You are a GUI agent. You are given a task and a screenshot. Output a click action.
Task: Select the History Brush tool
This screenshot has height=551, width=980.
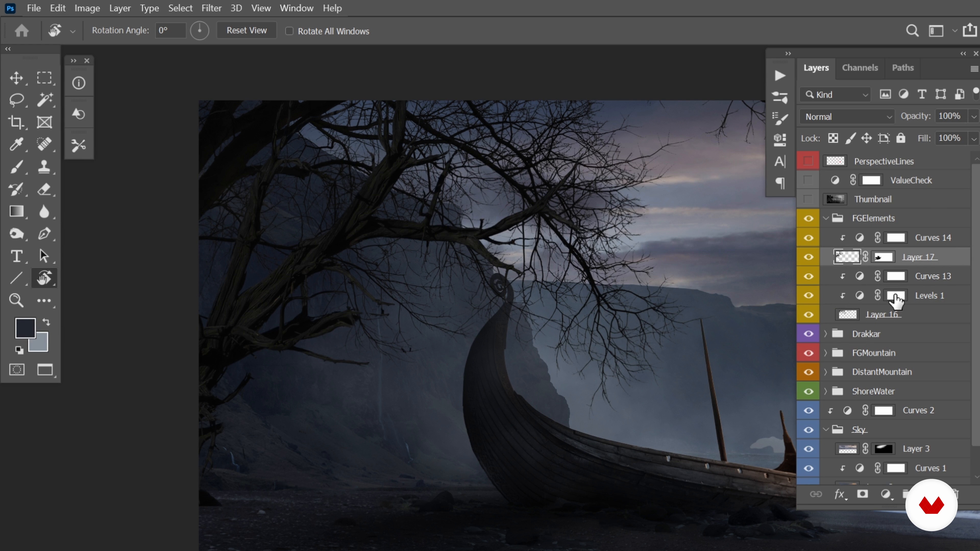pyautogui.click(x=16, y=189)
